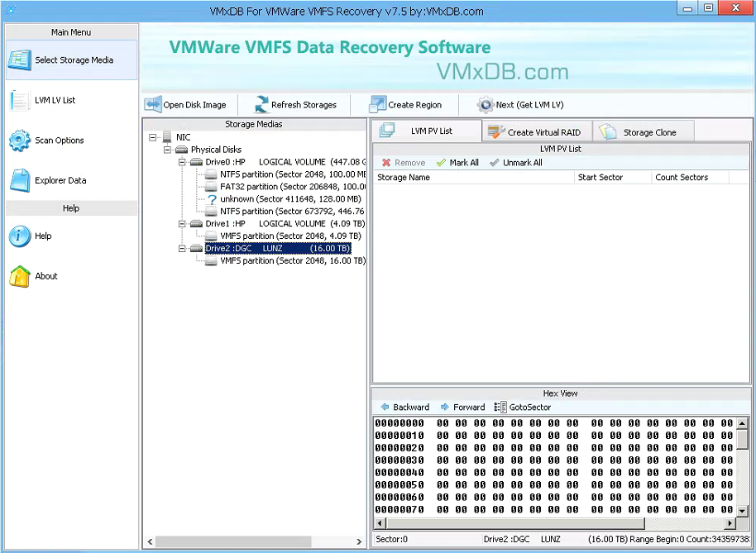Select VMFS partition (Sector 2048, 4.09 TB)
This screenshot has height=553, width=756.
(290, 236)
